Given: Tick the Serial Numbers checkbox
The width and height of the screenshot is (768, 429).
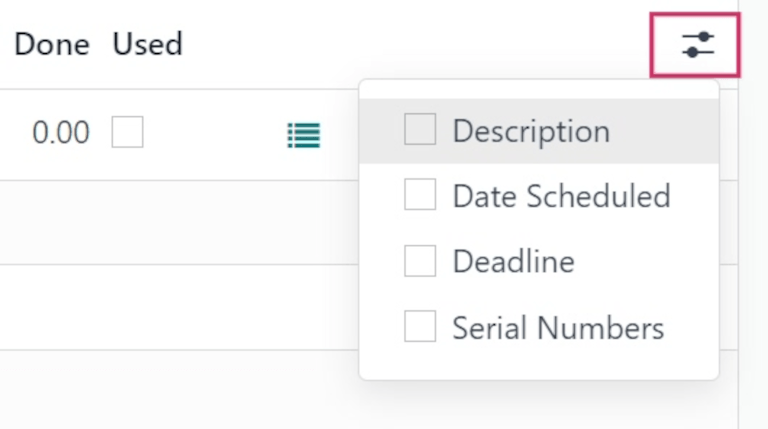Looking at the screenshot, I should click(420, 326).
